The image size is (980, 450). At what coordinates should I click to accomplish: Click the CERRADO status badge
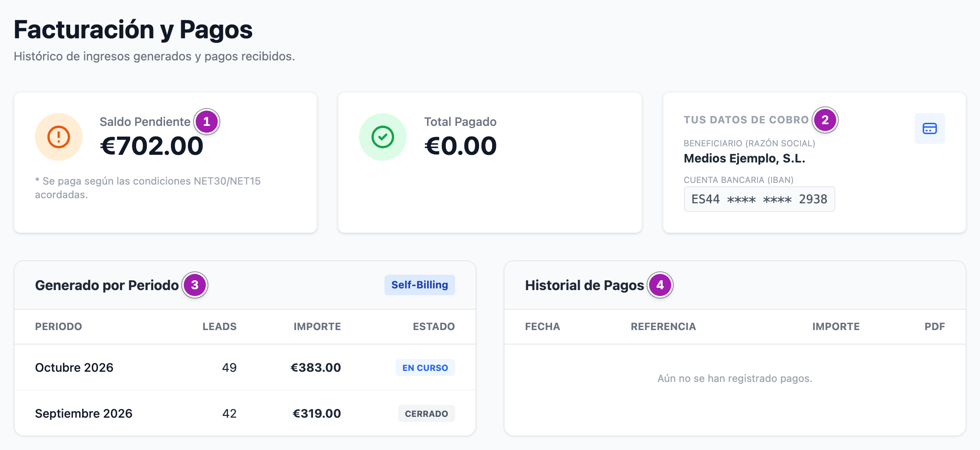[x=427, y=414]
